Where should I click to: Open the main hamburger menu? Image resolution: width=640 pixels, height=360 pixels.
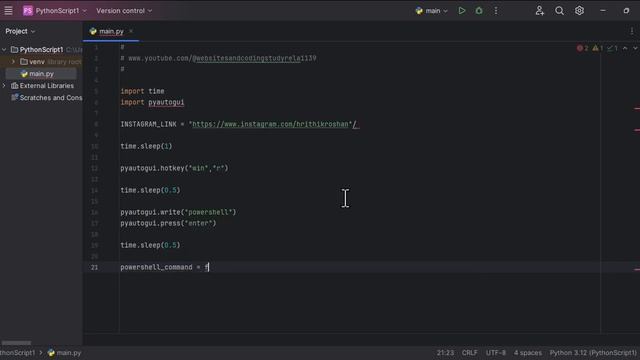coord(8,11)
